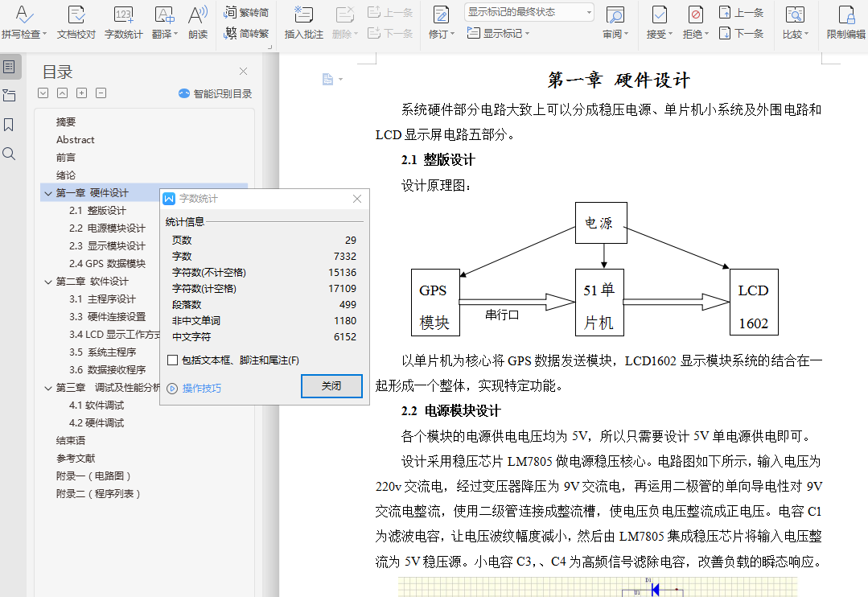
Task: Click 智能识别目录 smart TOC recognition
Action: coord(216,93)
